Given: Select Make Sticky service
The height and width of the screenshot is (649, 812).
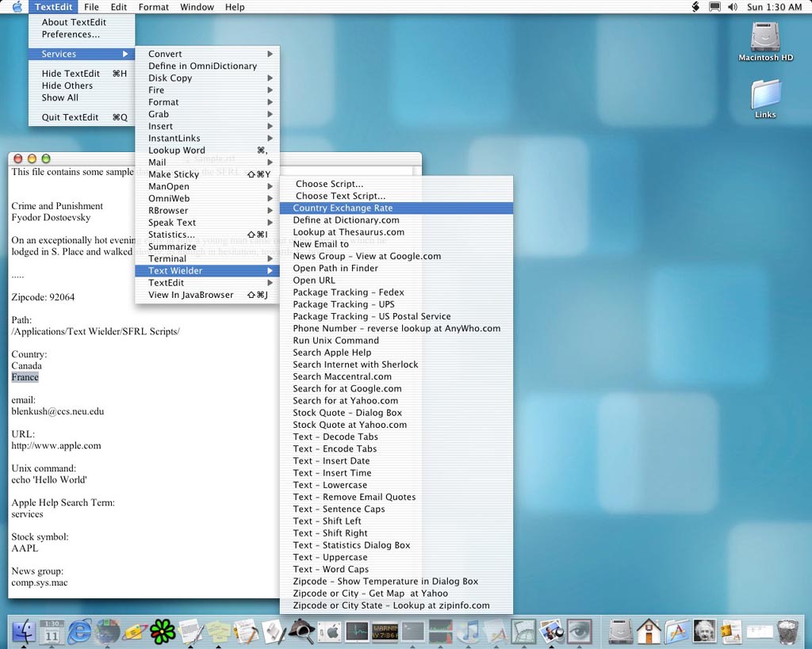Looking at the screenshot, I should tap(207, 174).
